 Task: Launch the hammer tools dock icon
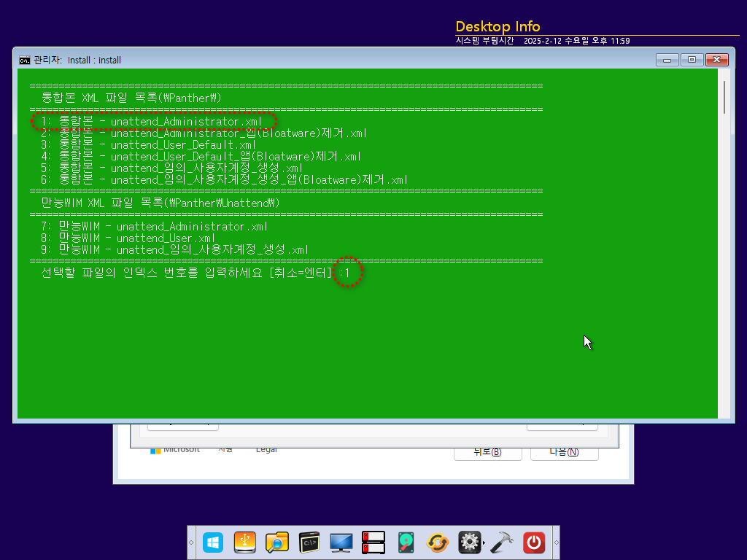tap(502, 542)
